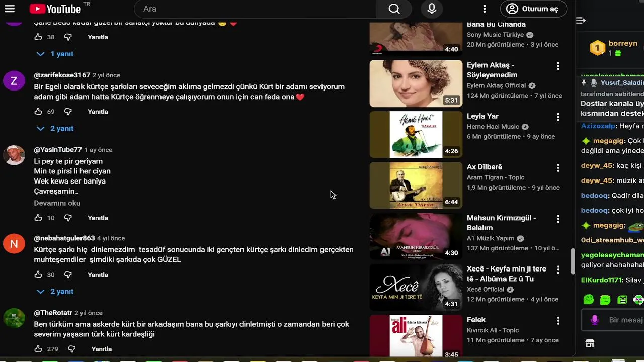Open @YasinTube77 profile avatar
The height and width of the screenshot is (362, 644).
[x=14, y=155]
